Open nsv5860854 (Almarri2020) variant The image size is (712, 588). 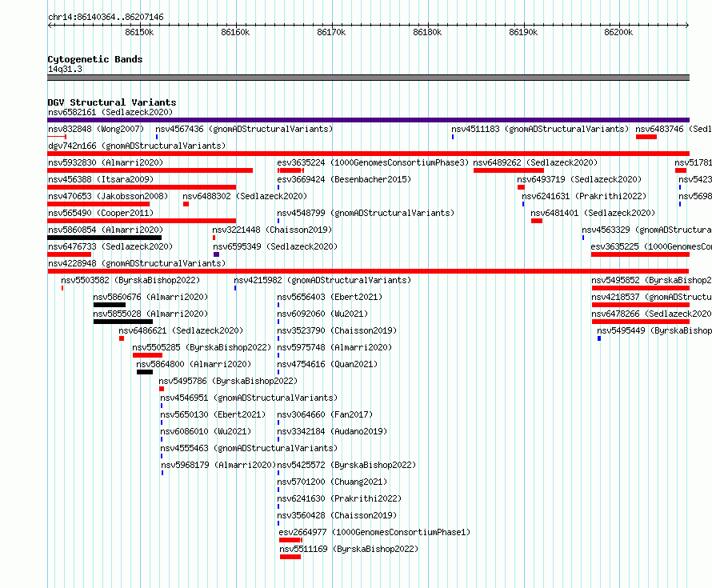coord(106,230)
